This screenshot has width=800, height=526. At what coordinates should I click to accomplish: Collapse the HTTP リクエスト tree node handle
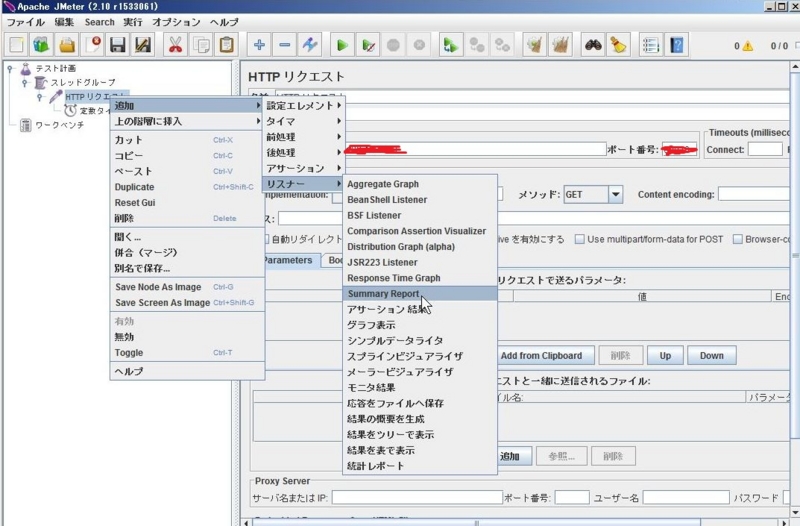click(40, 97)
